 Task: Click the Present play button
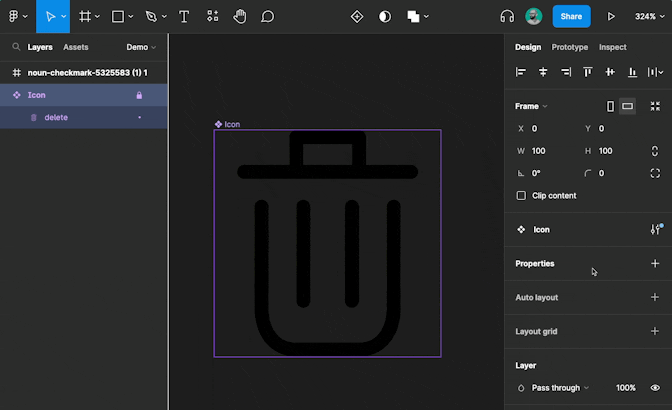click(611, 17)
